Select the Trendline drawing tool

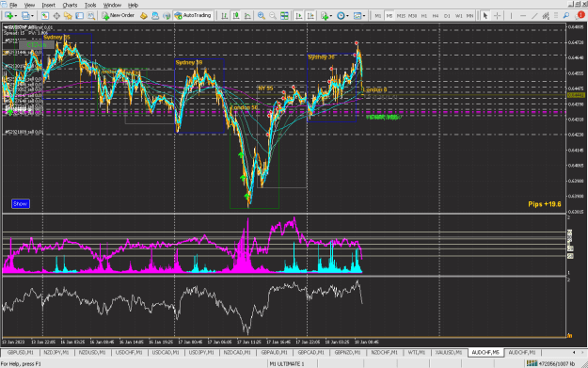coord(534,16)
